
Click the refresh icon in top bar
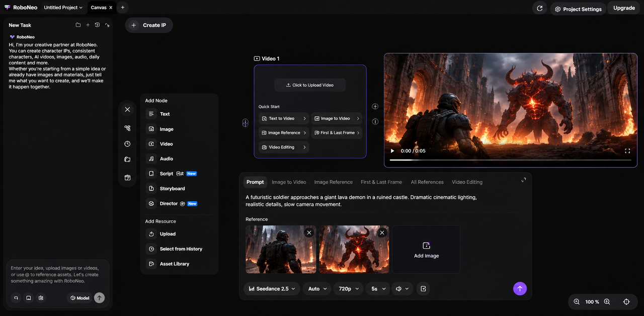540,9
